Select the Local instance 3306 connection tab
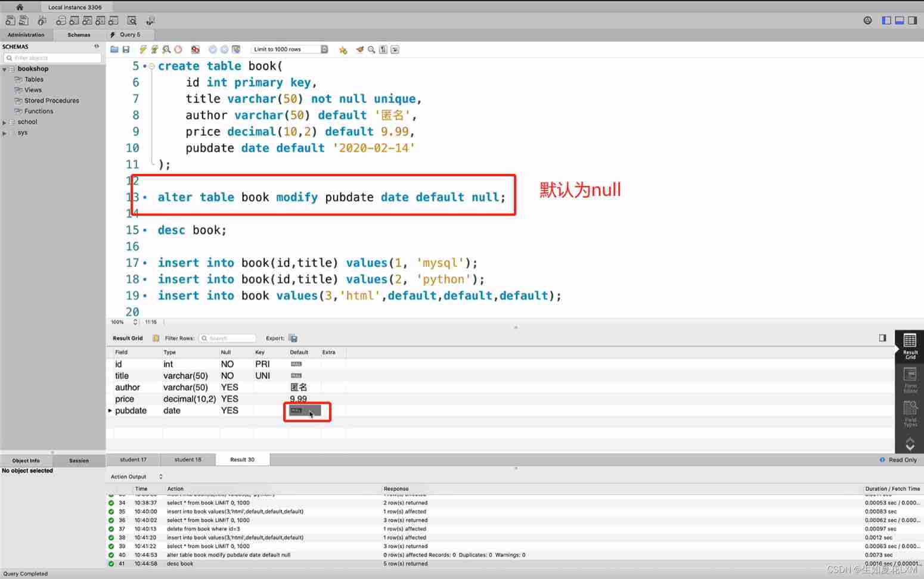 click(75, 7)
